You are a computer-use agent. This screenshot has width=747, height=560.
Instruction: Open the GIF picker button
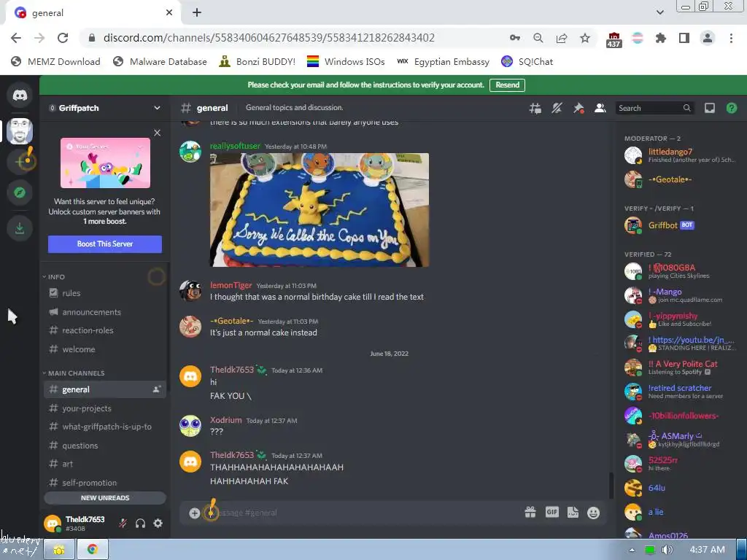pos(551,513)
